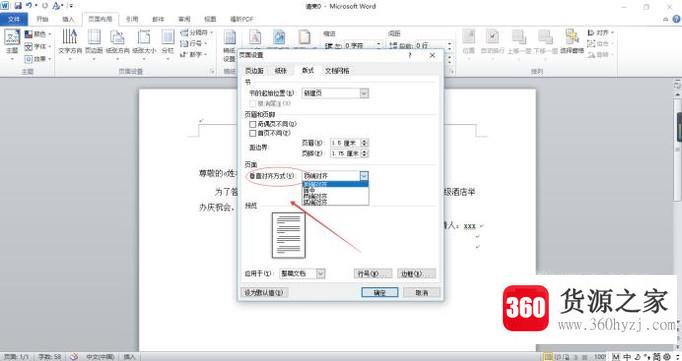Click the 水印 watermark icon in ribbon
682x361 pixels.
pos(255,37)
